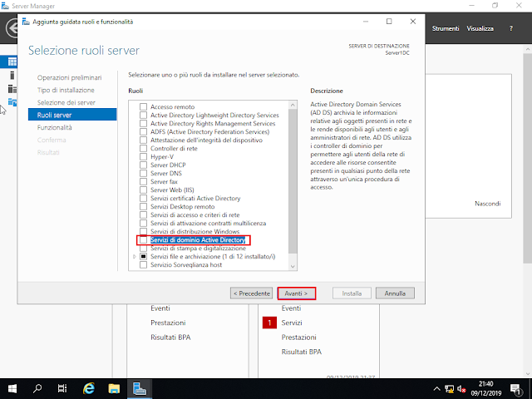Click the taskbar clock and date
The image size is (532, 399).
coord(485,389)
